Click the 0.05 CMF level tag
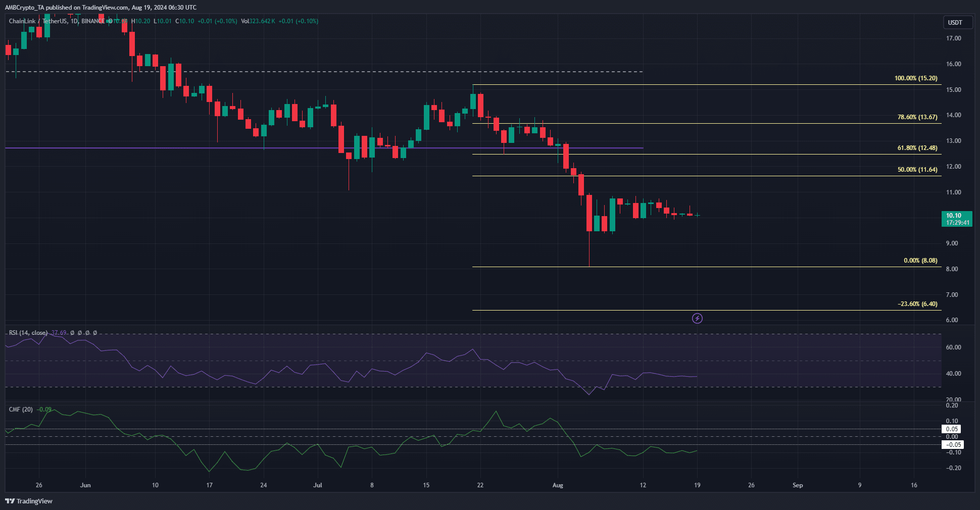980x510 pixels. [952, 429]
